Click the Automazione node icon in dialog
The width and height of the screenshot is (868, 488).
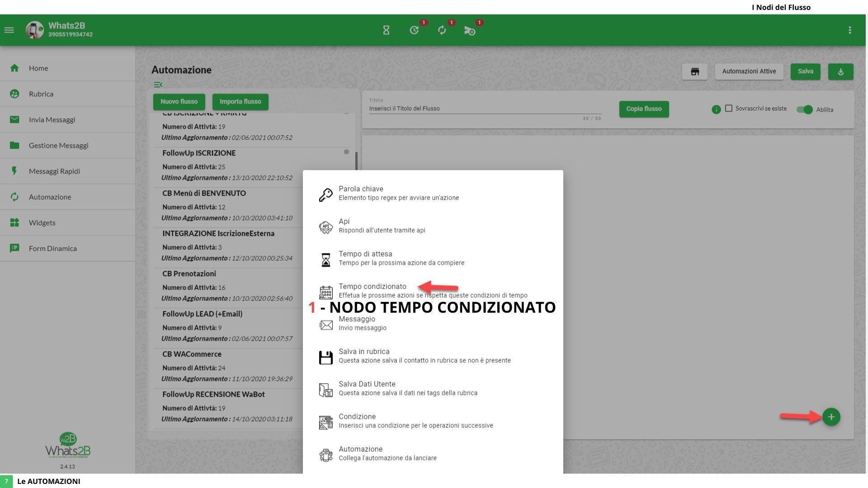coord(325,455)
